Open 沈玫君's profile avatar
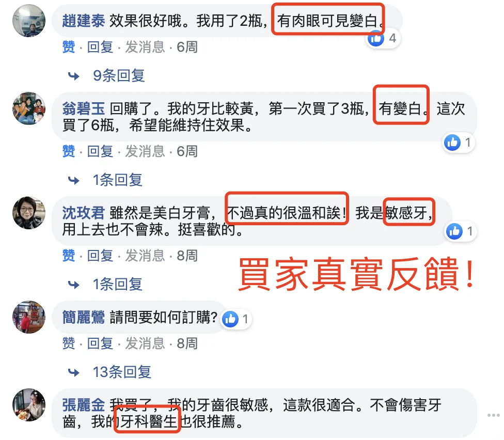Viewport: 504px width, 440px height. tap(29, 213)
